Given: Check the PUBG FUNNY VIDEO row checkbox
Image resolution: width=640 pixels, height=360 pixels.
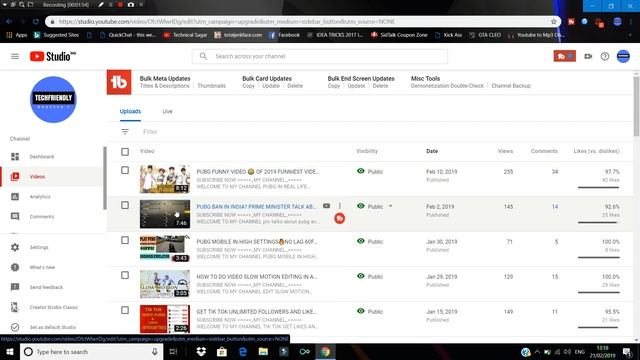Looking at the screenshot, I should (x=125, y=170).
